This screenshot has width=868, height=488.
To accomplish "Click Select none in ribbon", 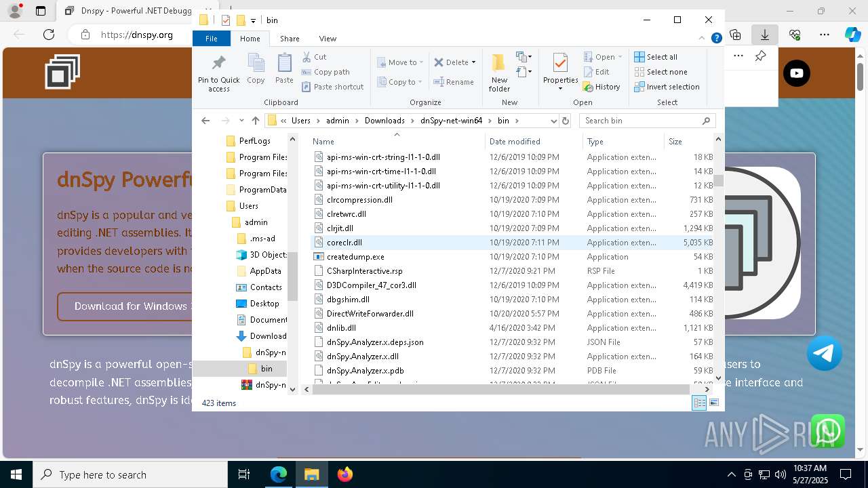I will tap(661, 72).
